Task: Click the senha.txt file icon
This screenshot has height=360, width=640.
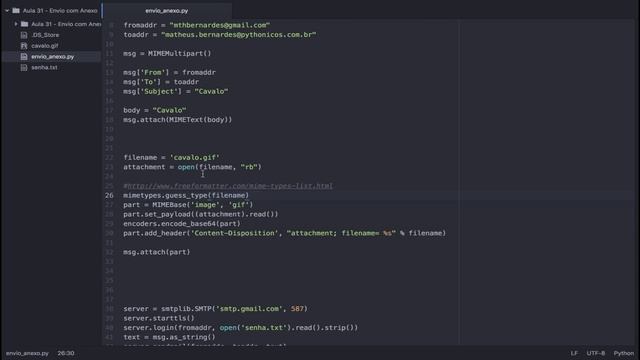Action: coord(24,67)
